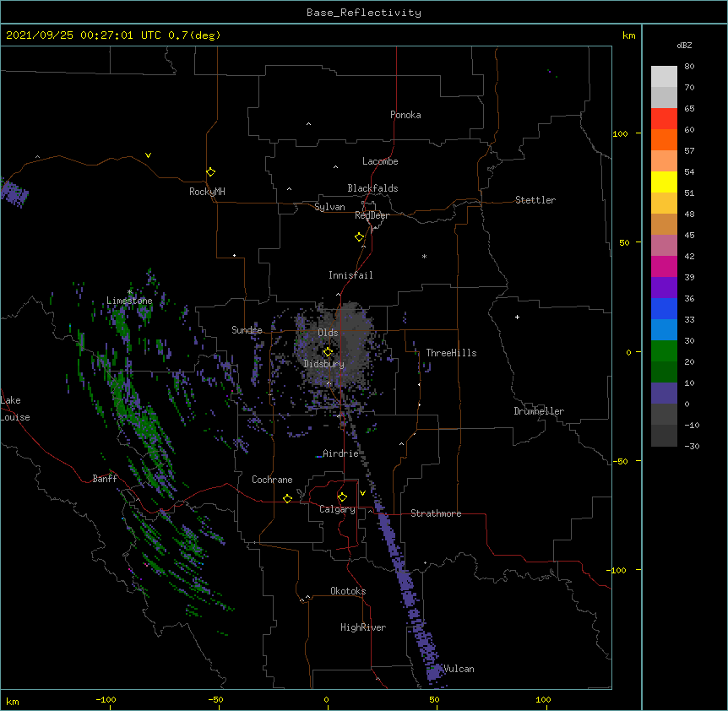Select the Ponoka city label

click(405, 115)
